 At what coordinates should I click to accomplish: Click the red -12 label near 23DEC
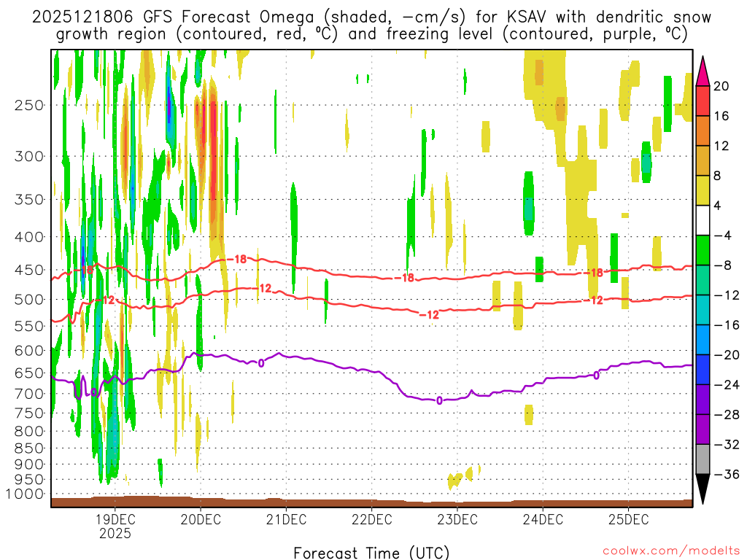(x=429, y=315)
